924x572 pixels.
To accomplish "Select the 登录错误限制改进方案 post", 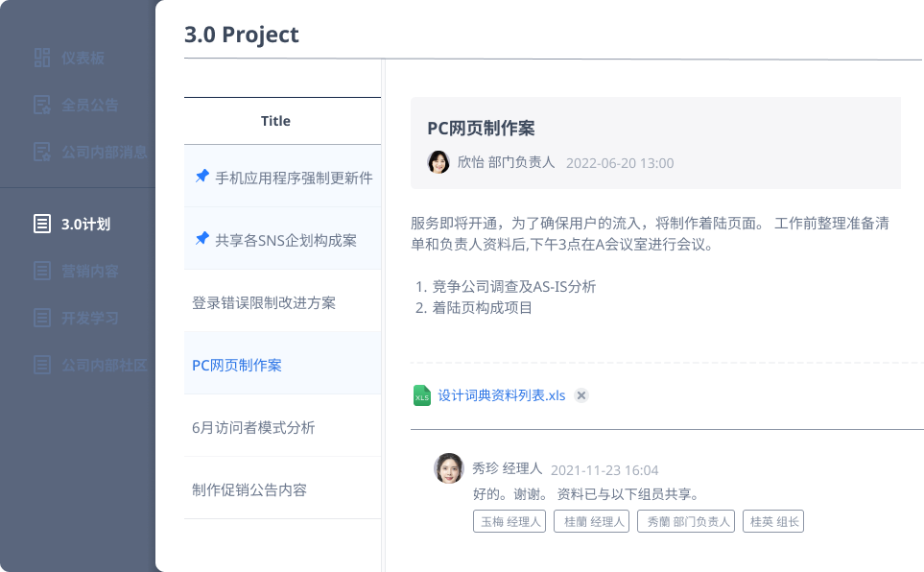I will pos(264,302).
